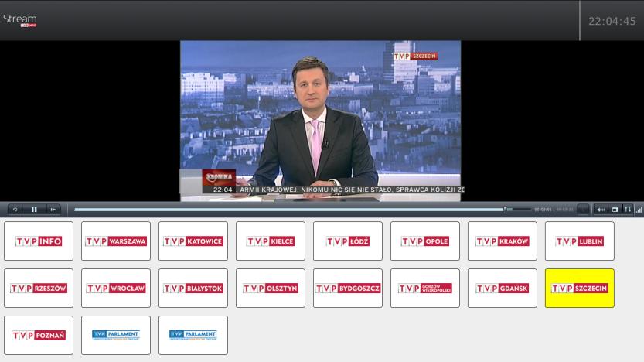The width and height of the screenshot is (644, 362).
Task: Switch to TVP Białystok channel
Action: (193, 288)
